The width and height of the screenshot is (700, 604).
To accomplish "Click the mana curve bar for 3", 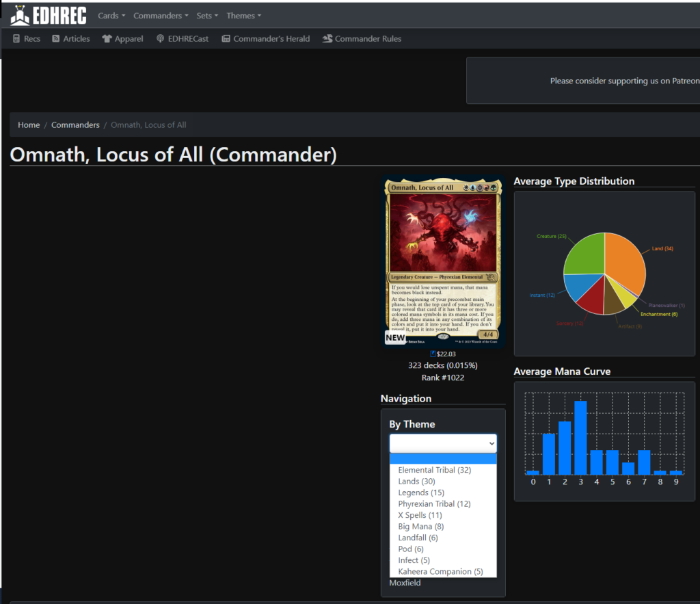I will 580,438.
